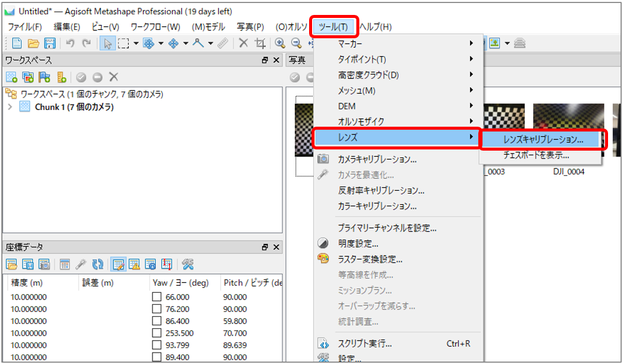Save project using the floppy disk icon

tap(50, 43)
